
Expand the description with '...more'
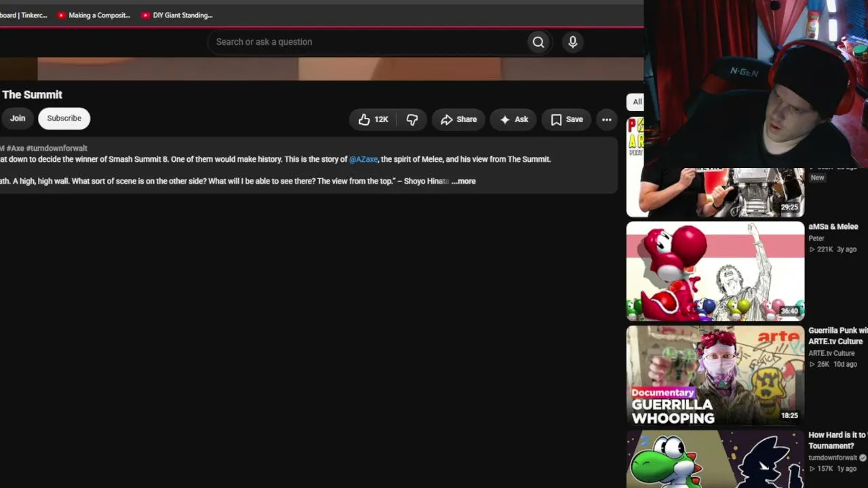(x=464, y=181)
